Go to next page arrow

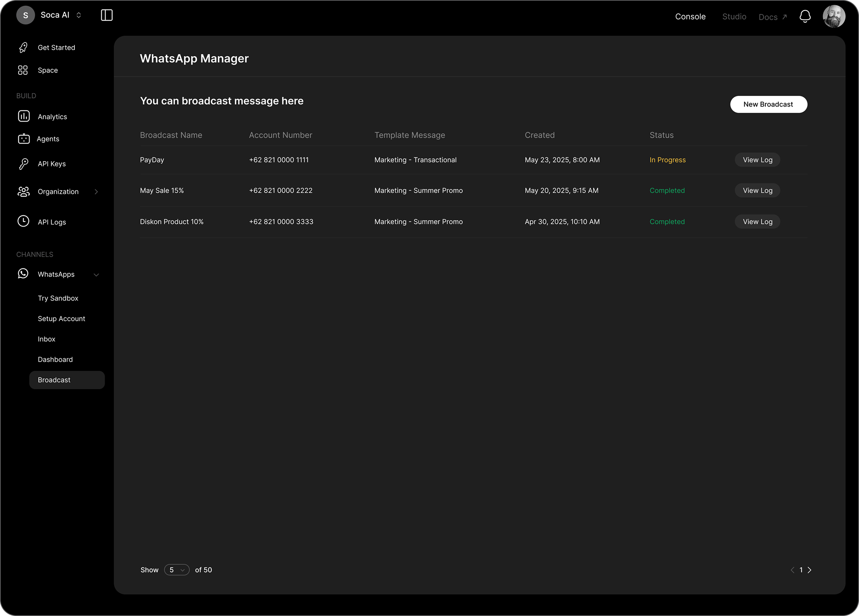click(x=809, y=570)
